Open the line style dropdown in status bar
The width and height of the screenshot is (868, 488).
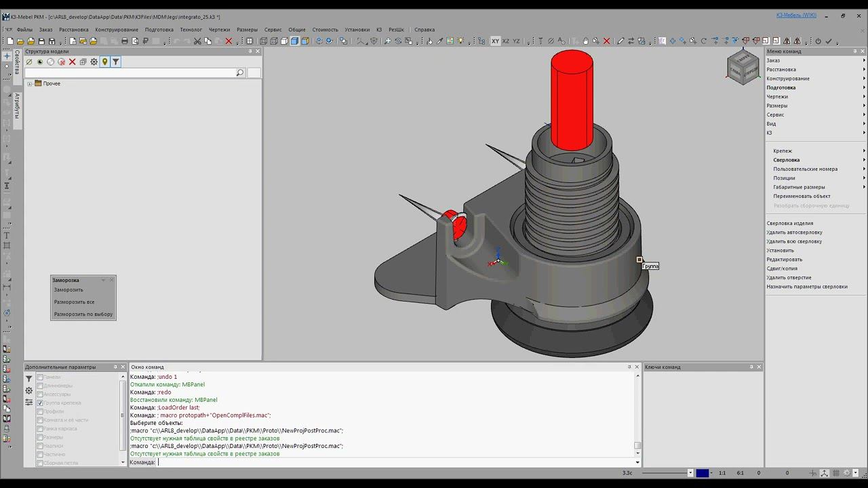pos(690,473)
